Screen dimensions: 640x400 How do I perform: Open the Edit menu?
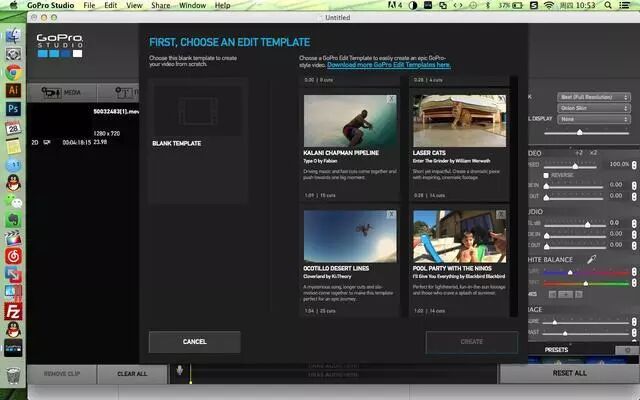[x=111, y=5]
